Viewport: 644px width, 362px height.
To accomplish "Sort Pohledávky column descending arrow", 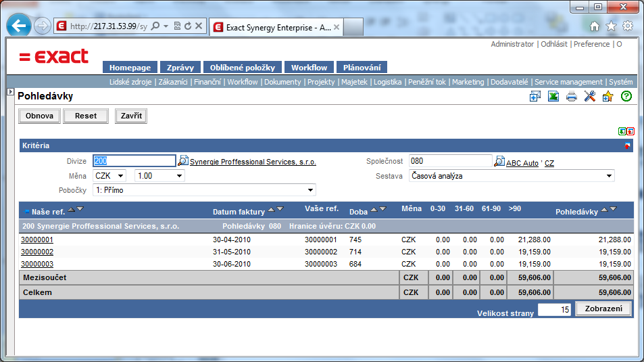I will point(613,209).
